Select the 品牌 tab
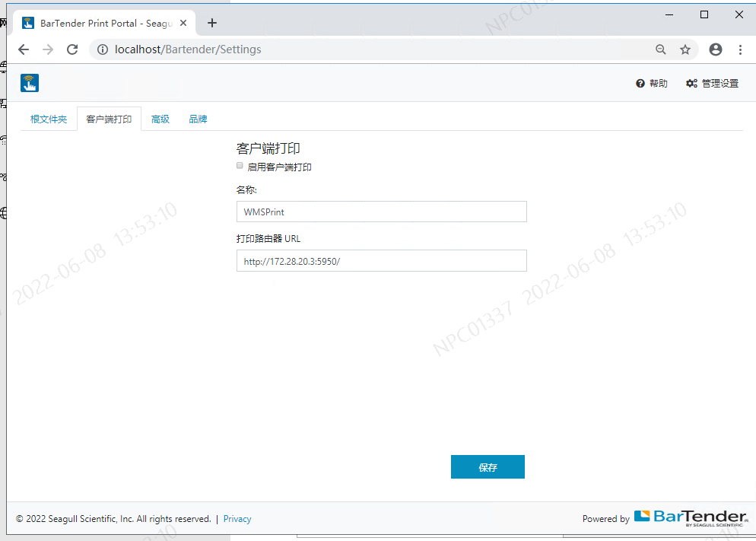Viewport: 756px width, 541px height. pos(198,119)
